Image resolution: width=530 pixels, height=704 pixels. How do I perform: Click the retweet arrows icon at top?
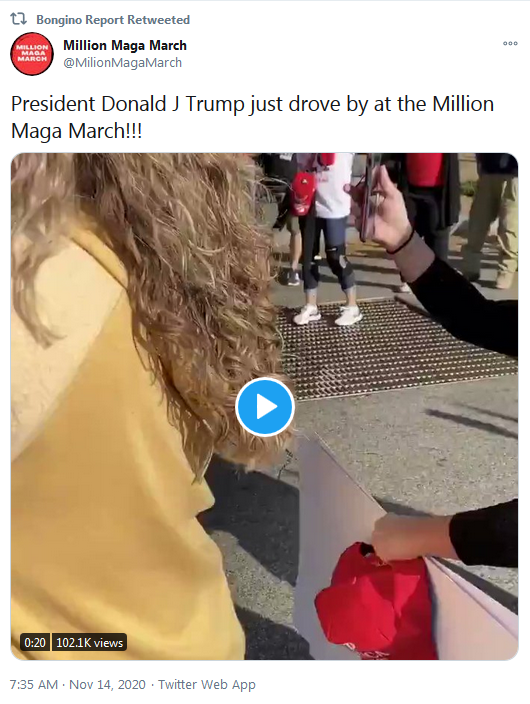tap(18, 19)
